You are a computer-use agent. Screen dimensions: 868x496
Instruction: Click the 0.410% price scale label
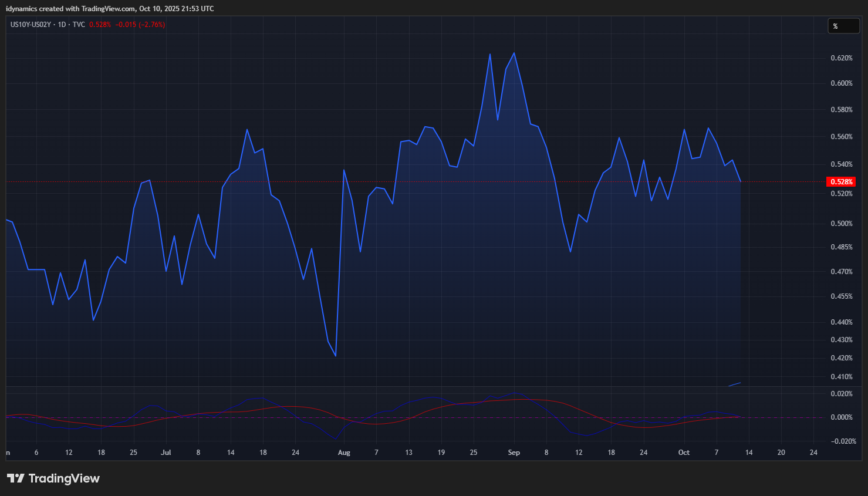(841, 377)
